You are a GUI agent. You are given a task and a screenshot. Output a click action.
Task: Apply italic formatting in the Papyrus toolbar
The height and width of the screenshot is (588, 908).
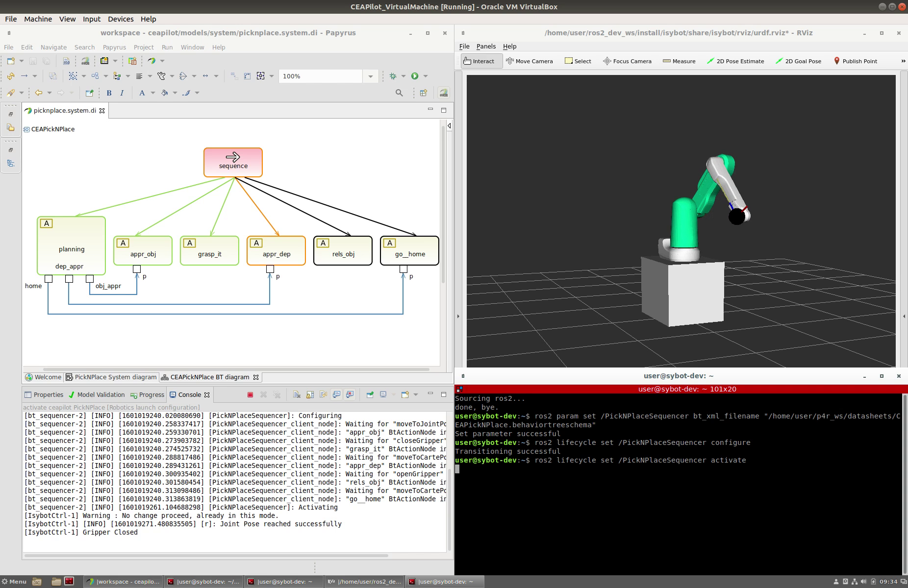(122, 93)
